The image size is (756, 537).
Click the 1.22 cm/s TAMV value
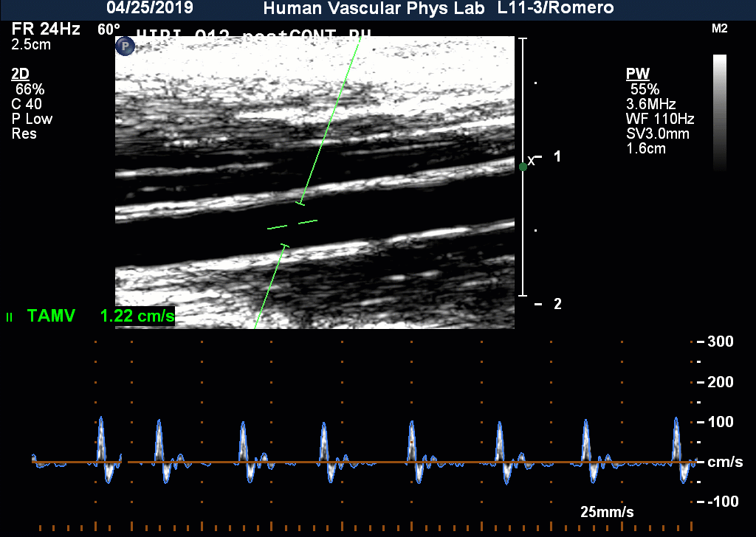[137, 316]
